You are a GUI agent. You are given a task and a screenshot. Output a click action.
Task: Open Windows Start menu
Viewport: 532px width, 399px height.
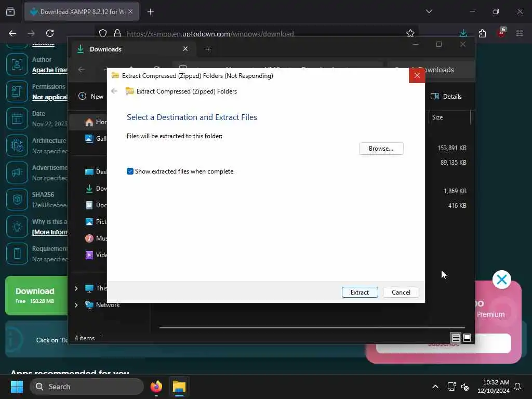pyautogui.click(x=17, y=387)
